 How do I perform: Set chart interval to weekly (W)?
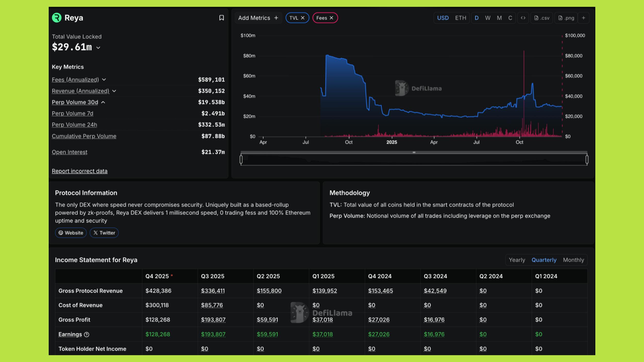[x=488, y=18]
